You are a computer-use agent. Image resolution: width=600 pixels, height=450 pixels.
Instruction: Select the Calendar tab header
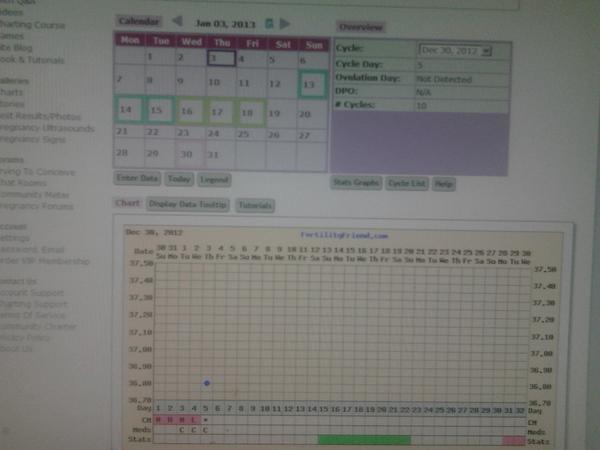[x=137, y=20]
